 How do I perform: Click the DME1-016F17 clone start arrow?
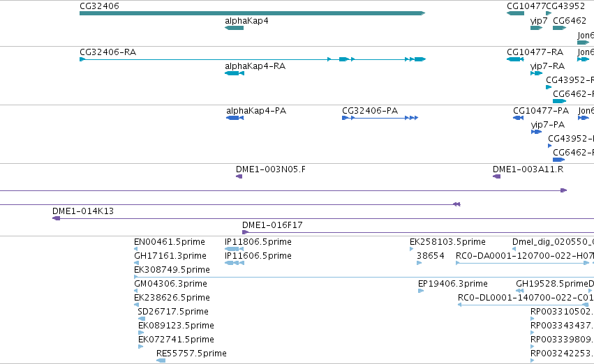tap(246, 232)
